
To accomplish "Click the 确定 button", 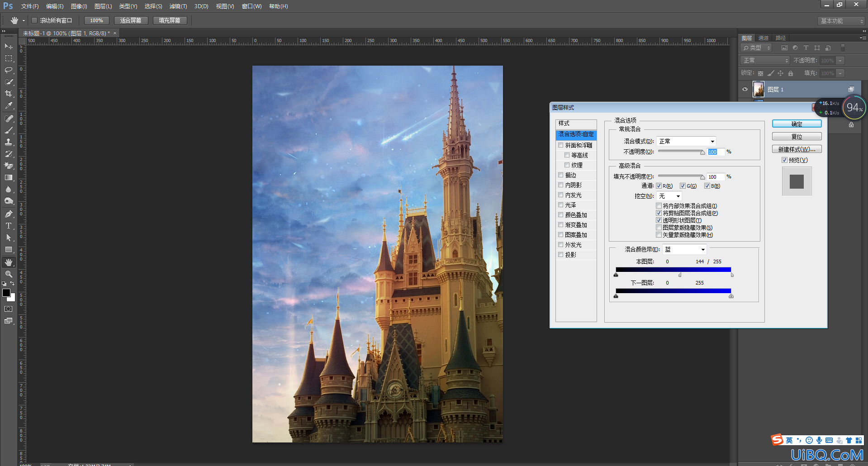I will coord(797,124).
